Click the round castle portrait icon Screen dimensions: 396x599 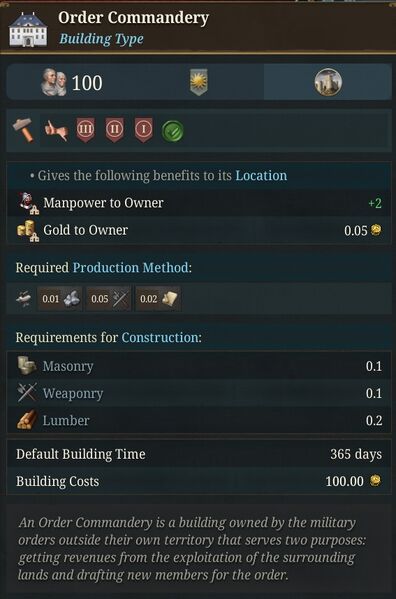click(x=328, y=82)
